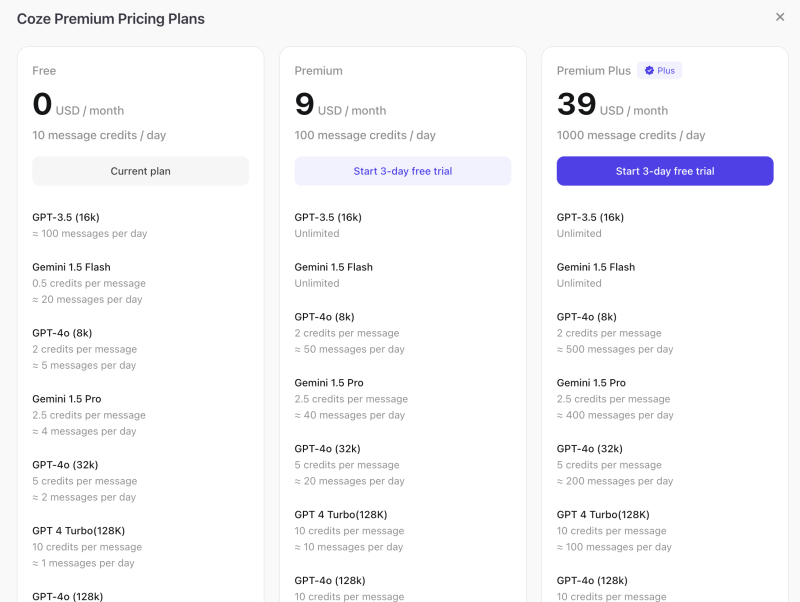The image size is (800, 602).
Task: Click GPT 4 Turbo(128K) in Free plan
Action: [79, 531]
